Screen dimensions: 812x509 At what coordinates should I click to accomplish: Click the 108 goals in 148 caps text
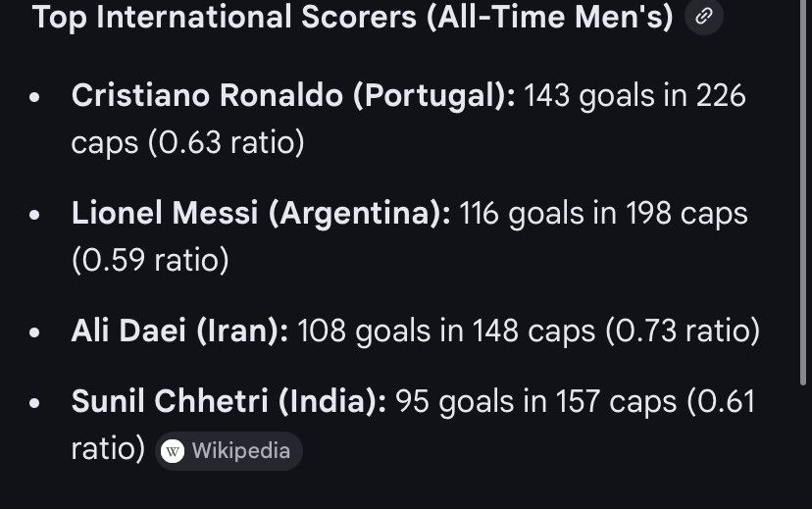coord(445,331)
